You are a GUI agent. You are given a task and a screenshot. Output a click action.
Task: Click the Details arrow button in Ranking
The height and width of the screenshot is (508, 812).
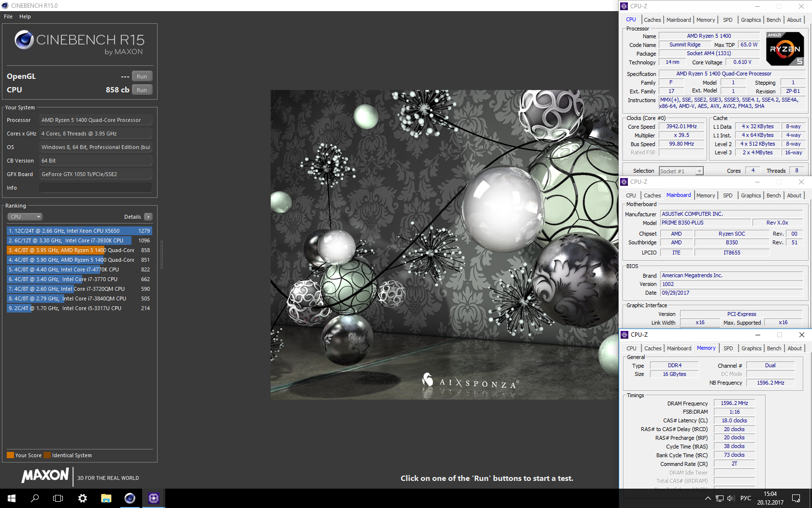click(x=148, y=217)
